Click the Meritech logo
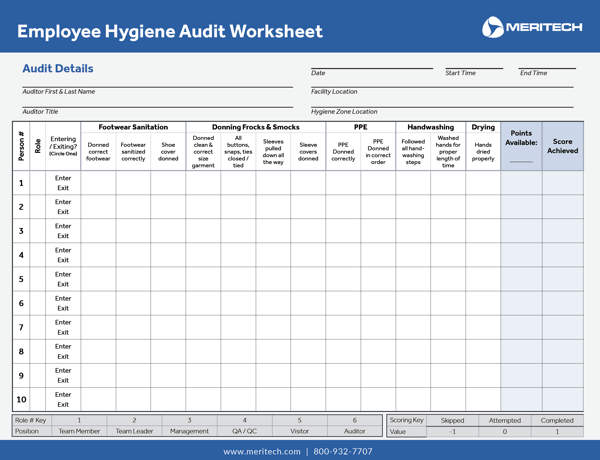This screenshot has height=460, width=600. 532,27
